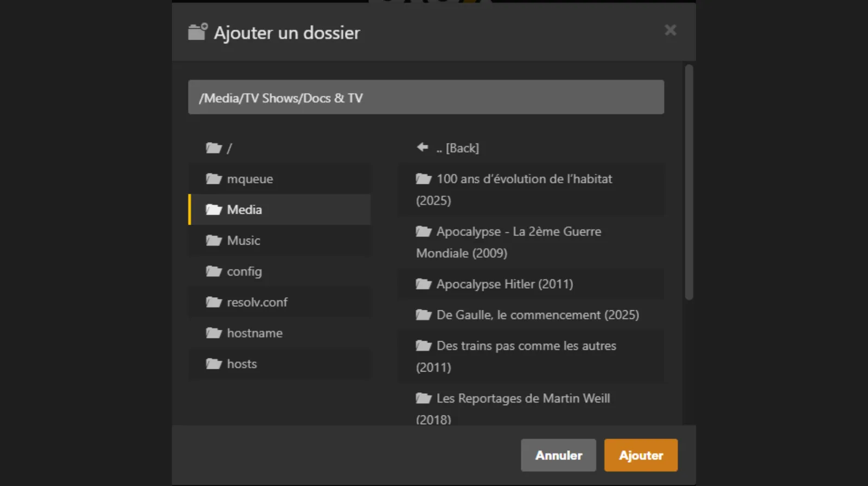Click the root folder icon
The width and height of the screenshot is (868, 486).
[214, 148]
